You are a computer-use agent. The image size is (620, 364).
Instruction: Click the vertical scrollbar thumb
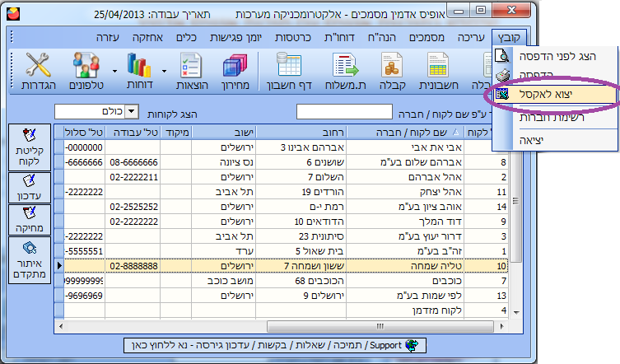pos(515,201)
